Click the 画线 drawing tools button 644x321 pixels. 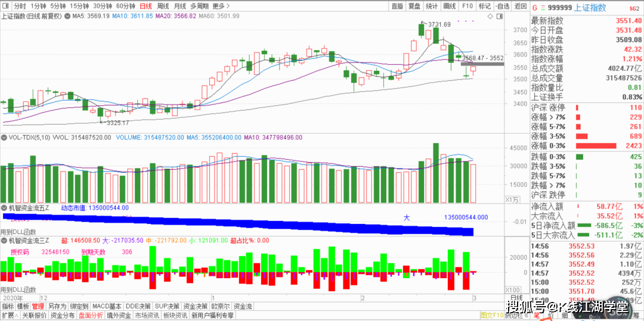[x=450, y=6]
